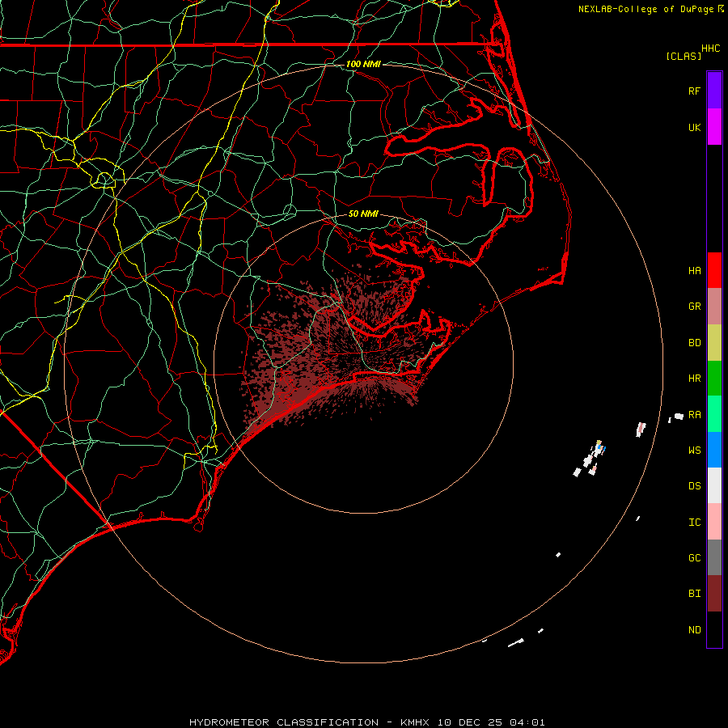Click the UK magenta legend swatch
The image size is (728, 728).
[714, 127]
